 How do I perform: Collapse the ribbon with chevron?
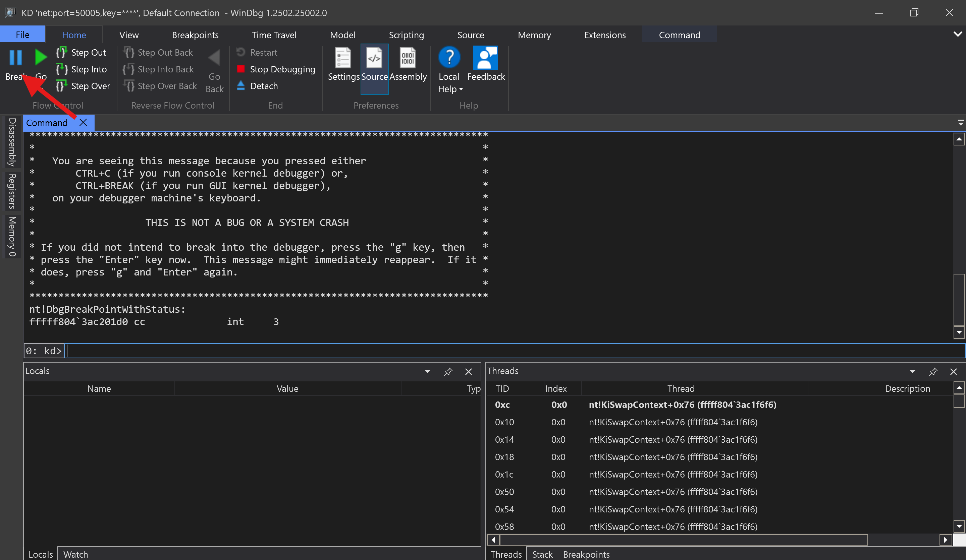[x=958, y=35]
